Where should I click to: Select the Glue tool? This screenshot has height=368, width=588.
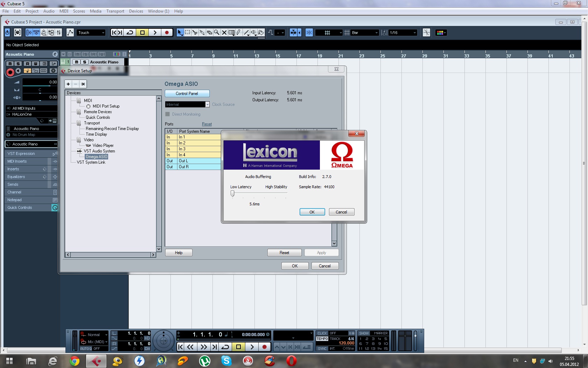pyautogui.click(x=202, y=33)
